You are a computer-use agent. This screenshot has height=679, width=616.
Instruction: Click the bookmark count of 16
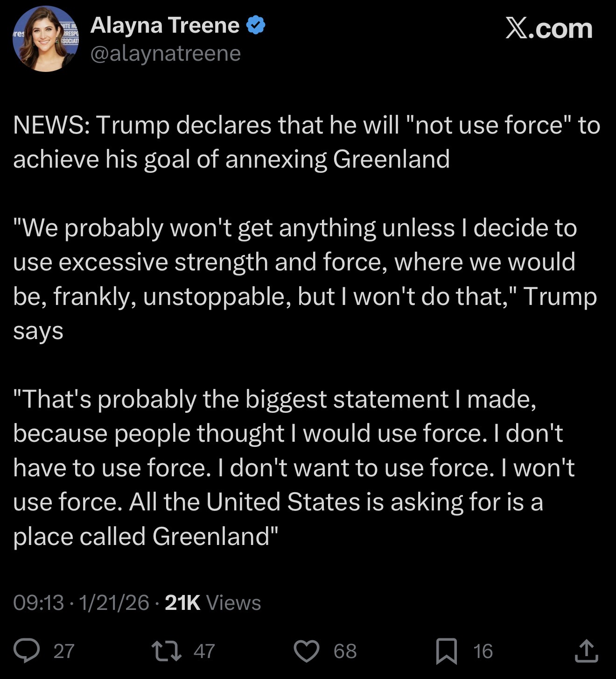[483, 651]
